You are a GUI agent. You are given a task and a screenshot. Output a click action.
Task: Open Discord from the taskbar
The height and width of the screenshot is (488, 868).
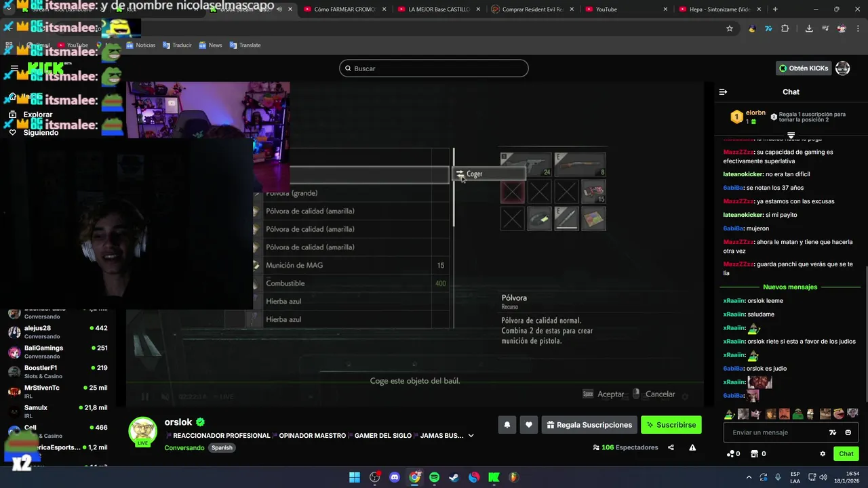tap(395, 477)
